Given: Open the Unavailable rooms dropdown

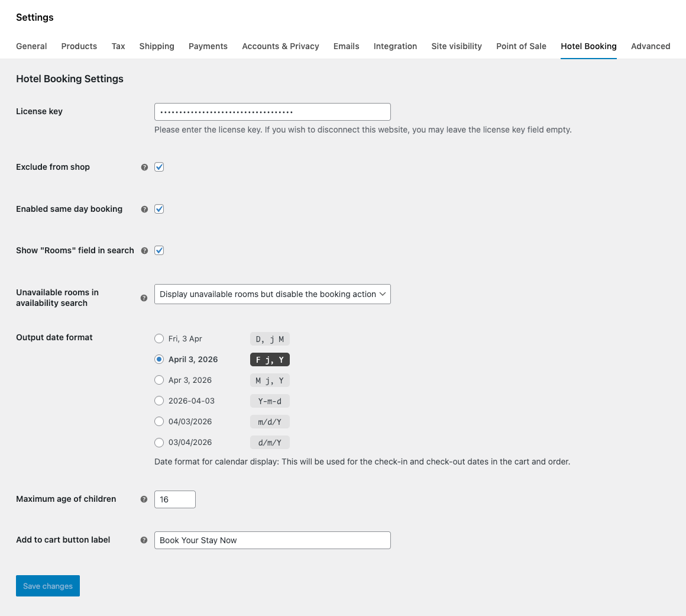Looking at the screenshot, I should click(272, 294).
